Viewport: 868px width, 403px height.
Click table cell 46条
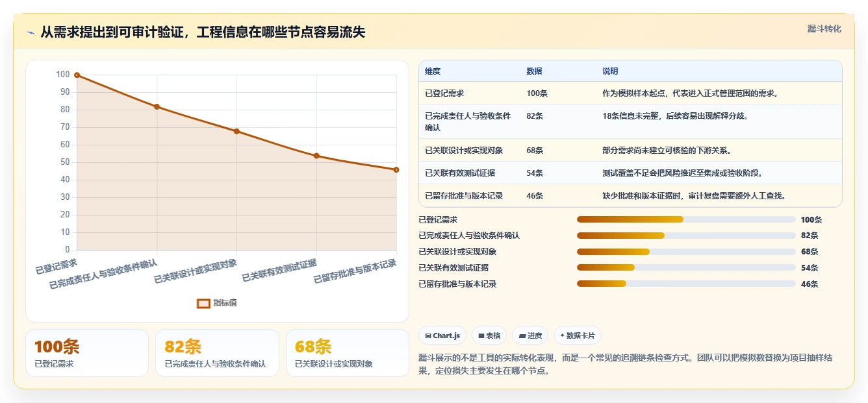click(535, 196)
